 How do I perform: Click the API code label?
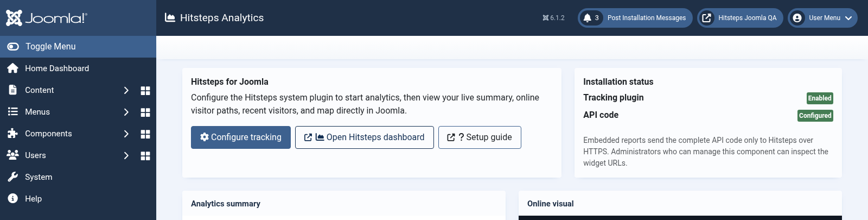[601, 115]
